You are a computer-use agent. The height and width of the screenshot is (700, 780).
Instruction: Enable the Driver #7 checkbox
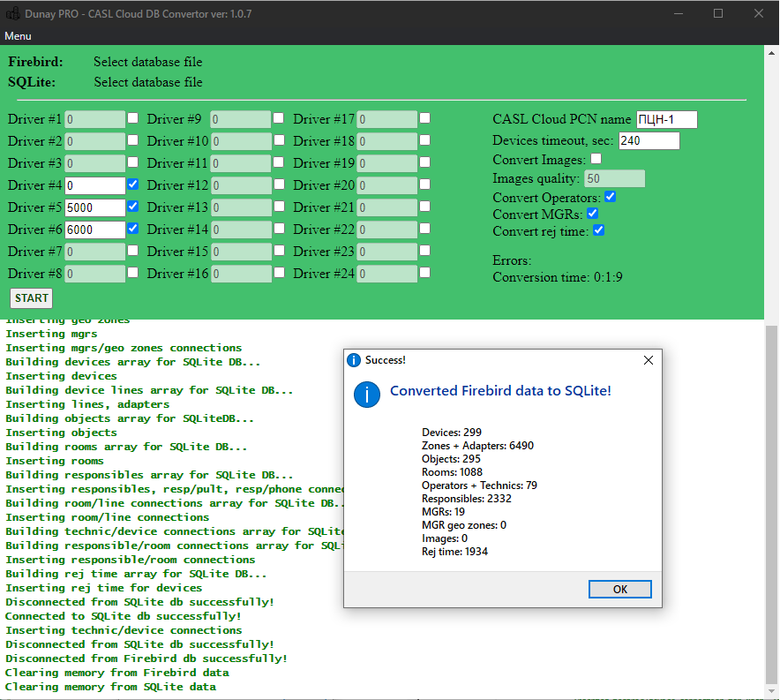pyautogui.click(x=133, y=250)
